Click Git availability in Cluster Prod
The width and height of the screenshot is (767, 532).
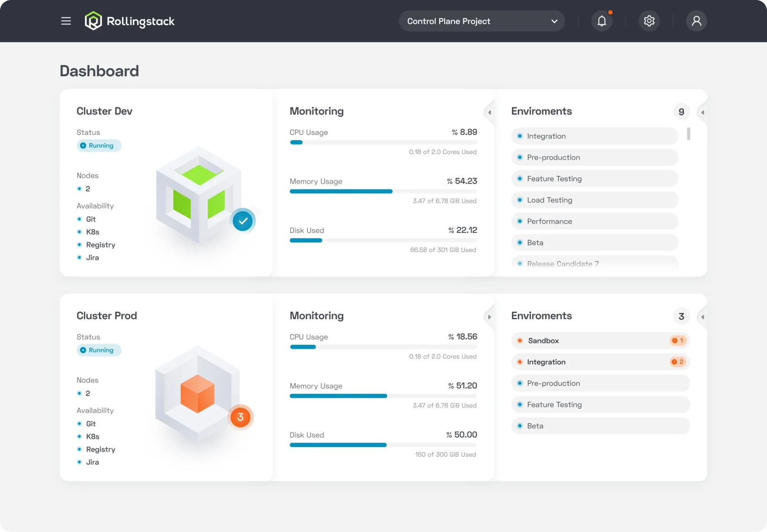click(87, 424)
